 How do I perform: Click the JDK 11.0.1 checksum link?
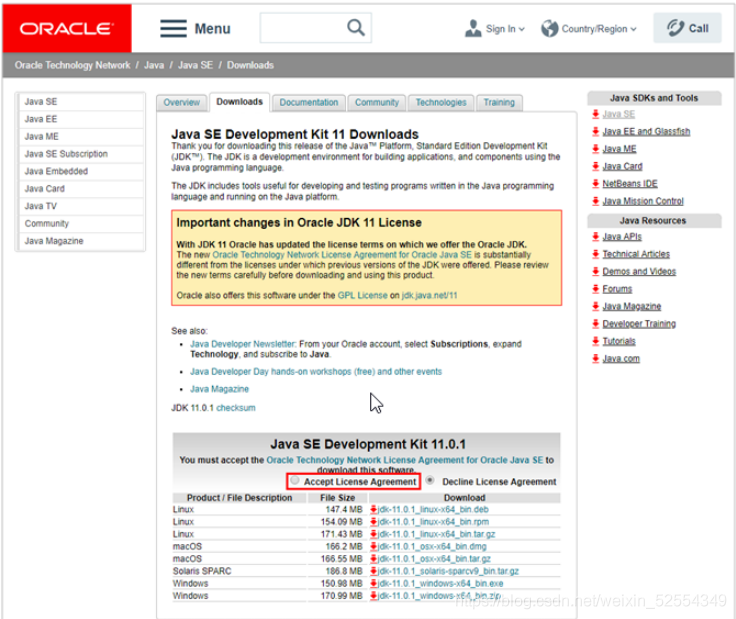point(236,407)
